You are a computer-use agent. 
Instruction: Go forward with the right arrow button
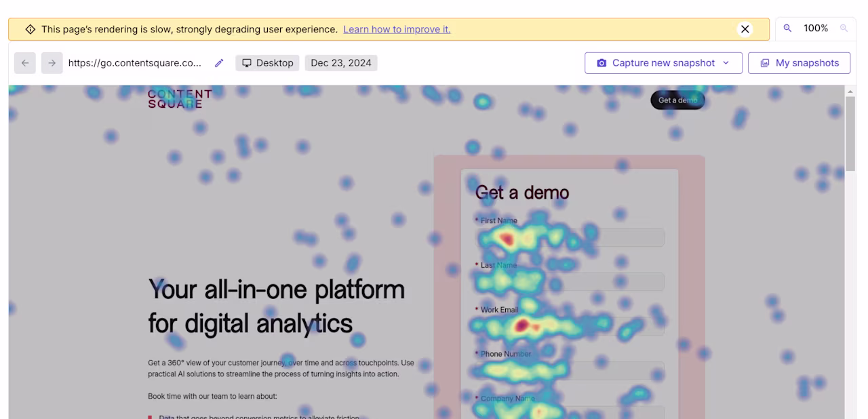coord(52,63)
